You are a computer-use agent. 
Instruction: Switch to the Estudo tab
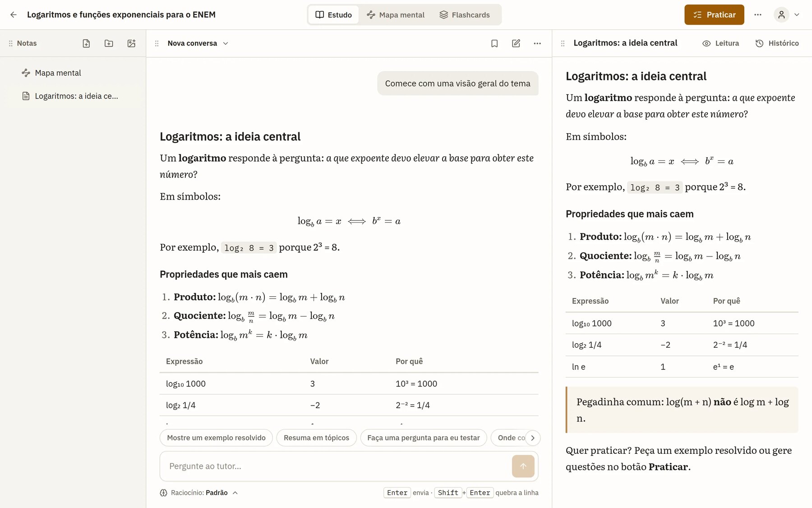(333, 15)
